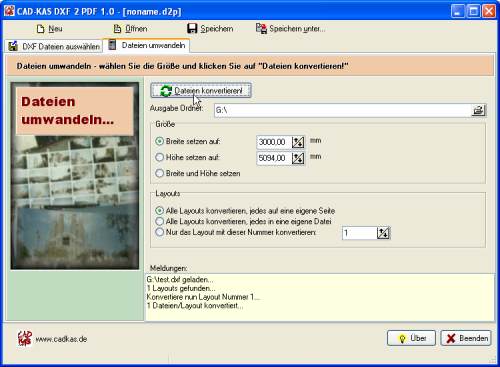The width and height of the screenshot is (500, 367).
Task: Click the Ausgabe Ordner path field
Action: [x=343, y=110]
